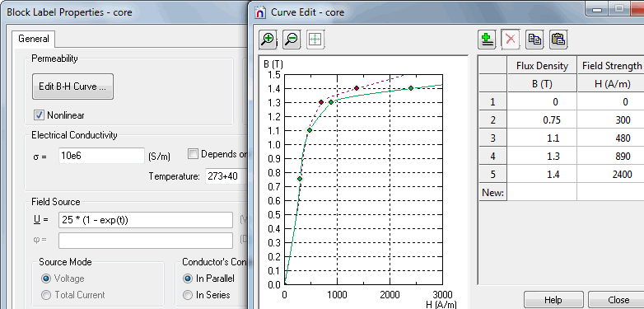Click the Flux Density cell 1.1
Viewport: 644px width, 309px height.
tap(542, 138)
